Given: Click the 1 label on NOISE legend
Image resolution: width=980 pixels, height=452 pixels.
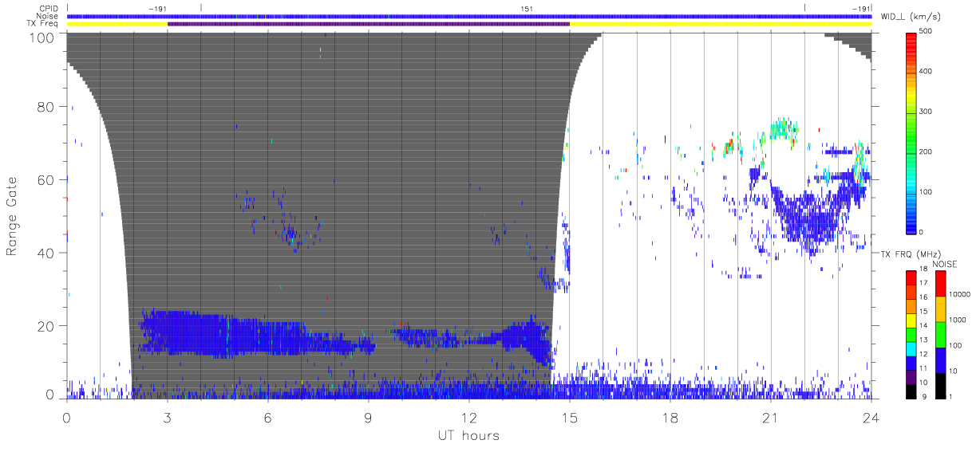Looking at the screenshot, I should (950, 395).
